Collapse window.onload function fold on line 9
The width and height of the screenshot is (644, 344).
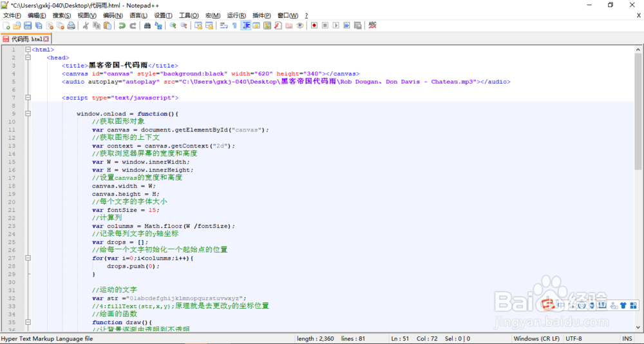coord(28,114)
